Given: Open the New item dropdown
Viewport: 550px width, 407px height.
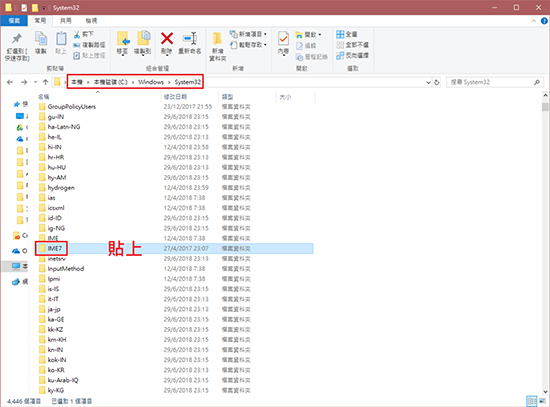Looking at the screenshot, I should [x=248, y=34].
